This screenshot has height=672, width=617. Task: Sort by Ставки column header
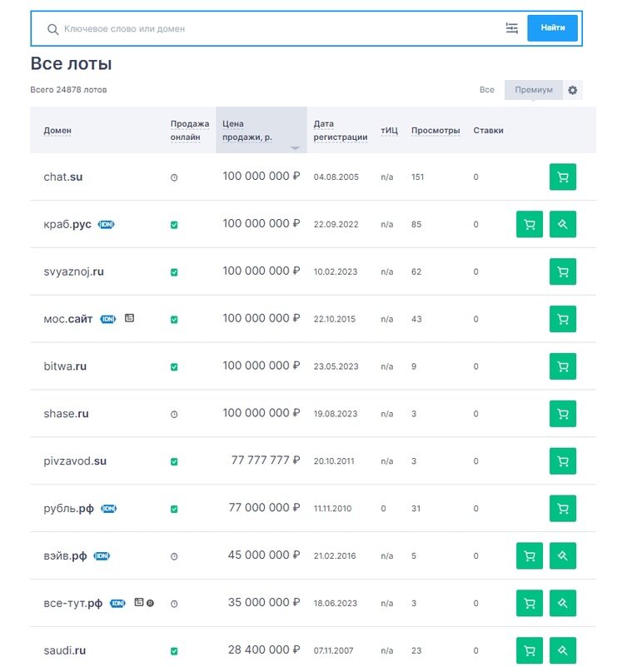488,130
